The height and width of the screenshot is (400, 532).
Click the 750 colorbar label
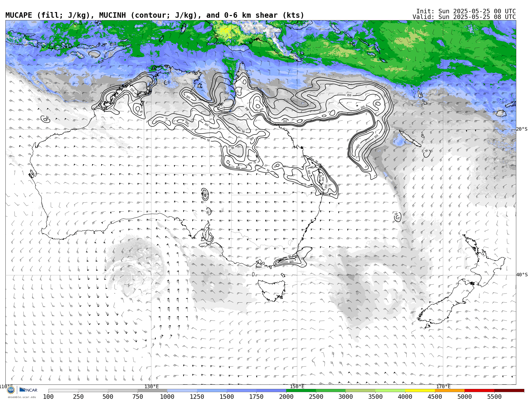point(138,397)
